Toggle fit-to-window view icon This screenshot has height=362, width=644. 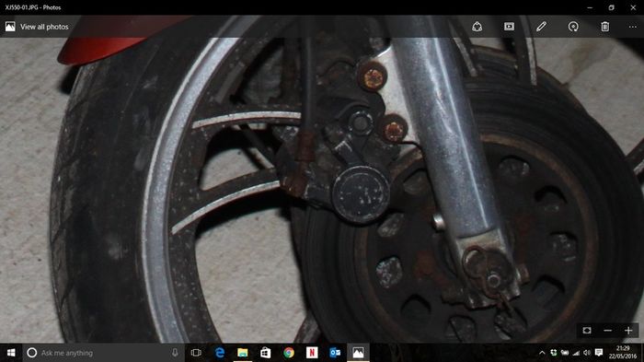point(587,331)
